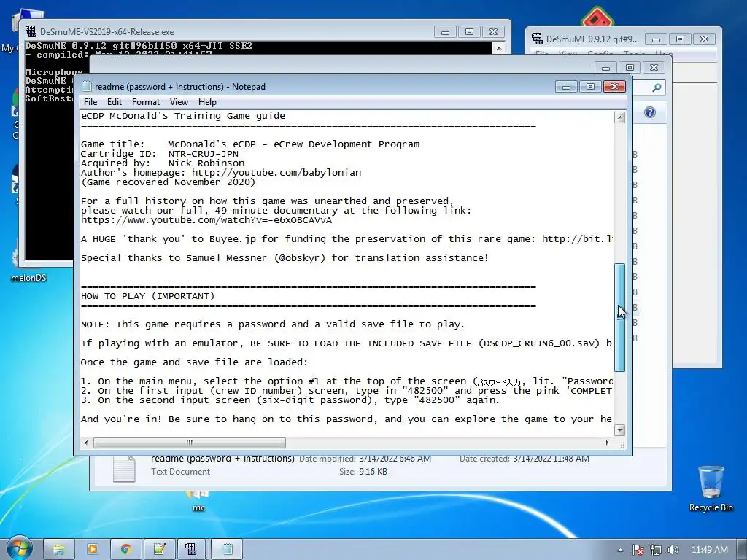Maximize the Notepad readme window
This screenshot has width=747, height=560.
(x=590, y=86)
